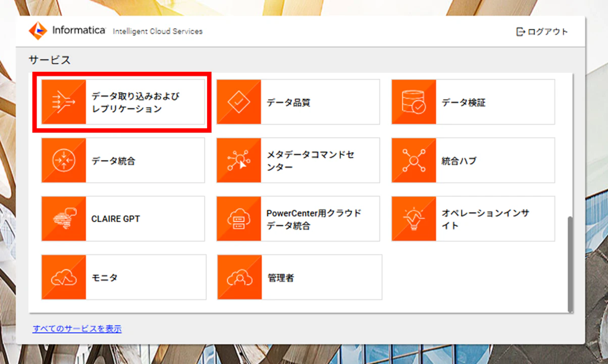
Task: Click the logout arrow icon
Action: (x=521, y=32)
